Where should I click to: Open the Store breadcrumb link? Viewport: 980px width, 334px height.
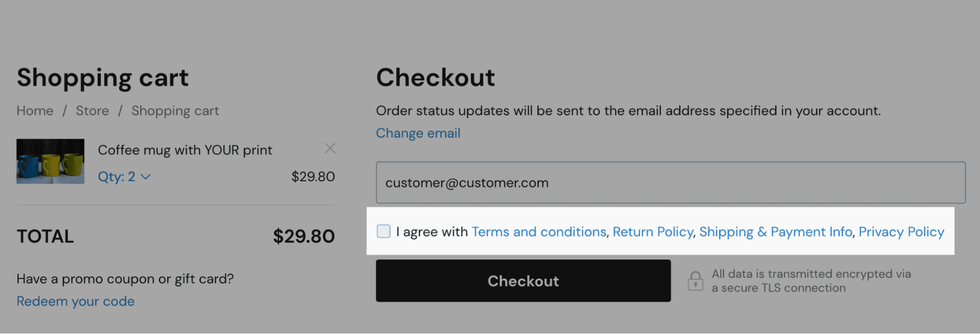coord(92,111)
